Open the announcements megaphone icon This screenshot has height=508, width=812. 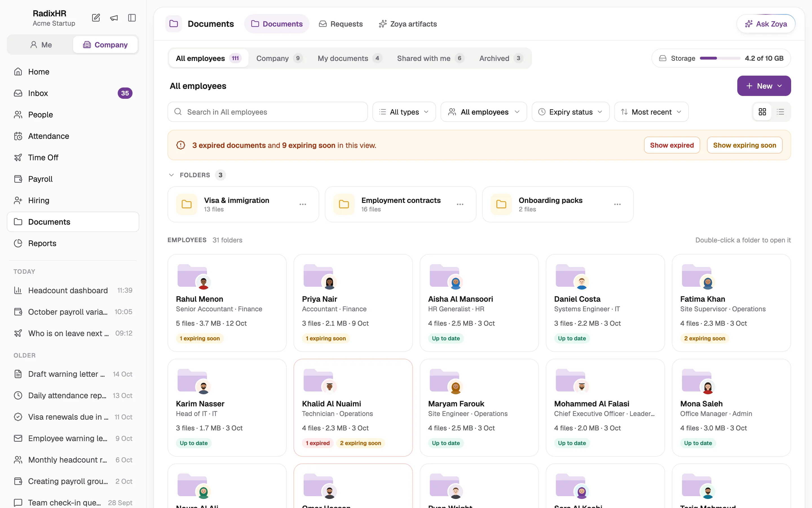coord(114,18)
